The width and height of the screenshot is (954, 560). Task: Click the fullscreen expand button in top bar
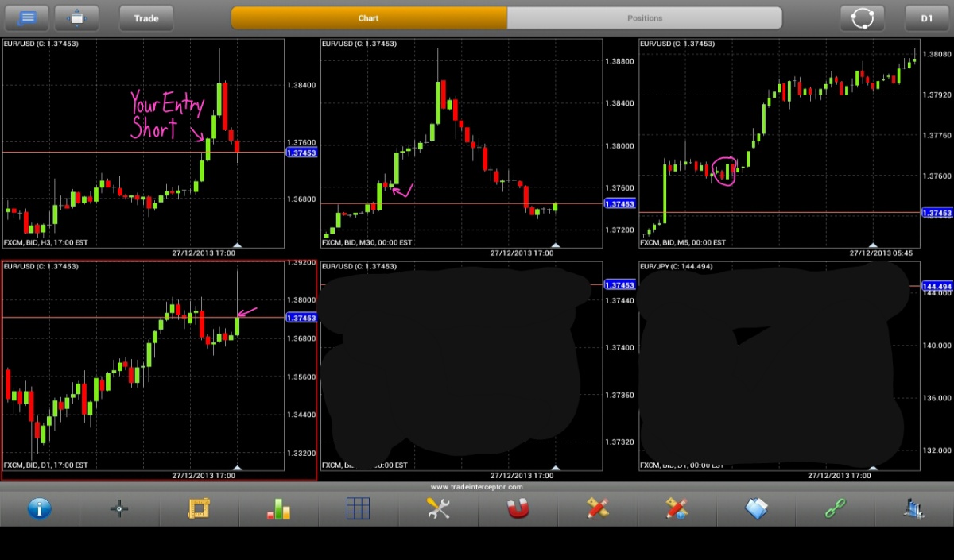click(76, 18)
